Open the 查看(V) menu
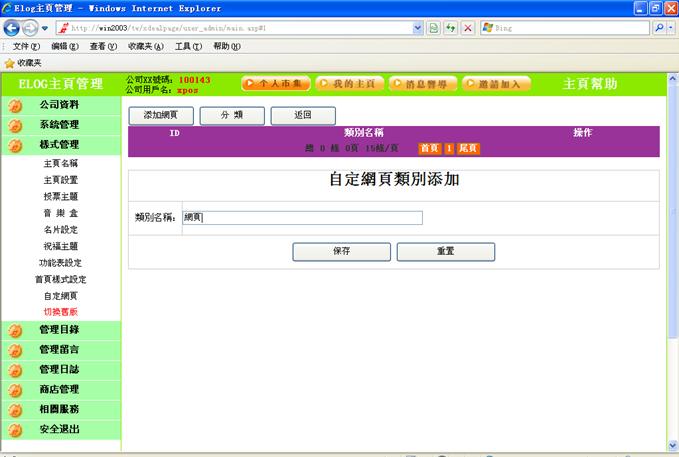Viewport: 679px width, 457px height. [x=103, y=46]
